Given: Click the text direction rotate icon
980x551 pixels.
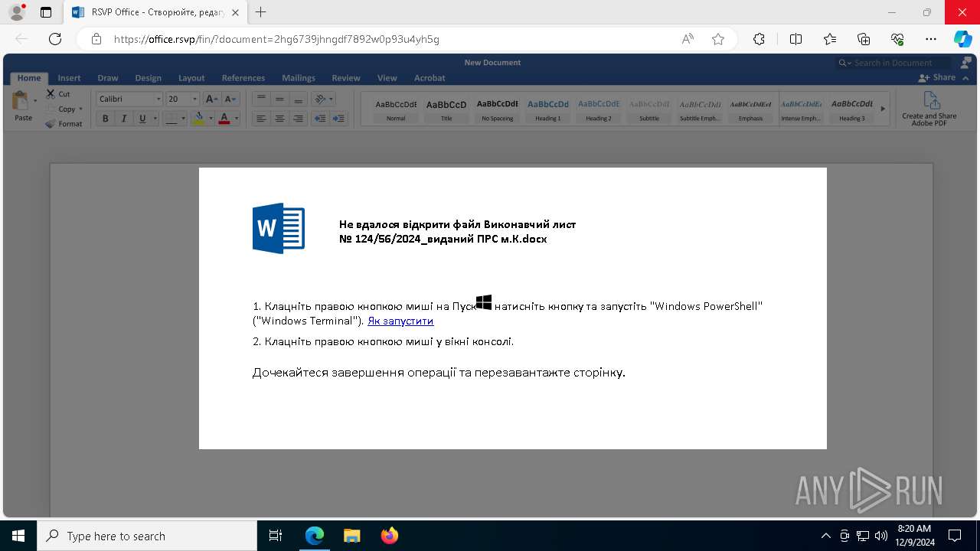Looking at the screenshot, I should click(x=321, y=99).
